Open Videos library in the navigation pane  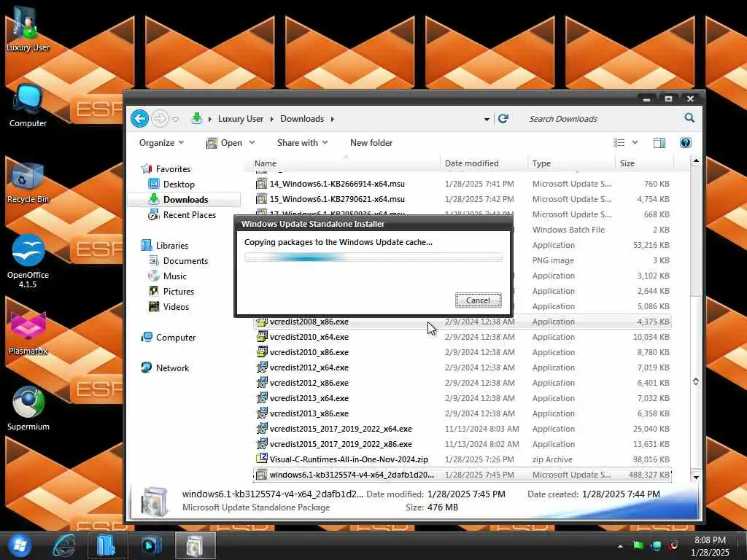(176, 307)
